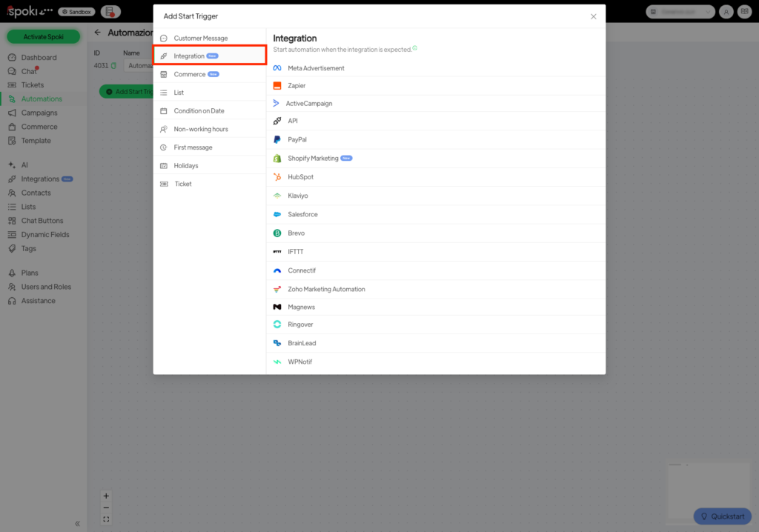Click the info icon beside integration description

pos(415,48)
